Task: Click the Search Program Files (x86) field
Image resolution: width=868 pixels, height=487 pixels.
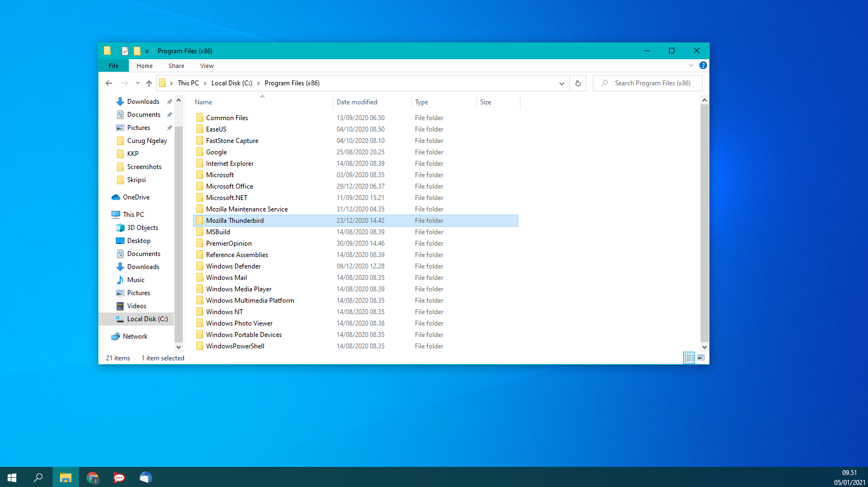Action: coord(648,83)
